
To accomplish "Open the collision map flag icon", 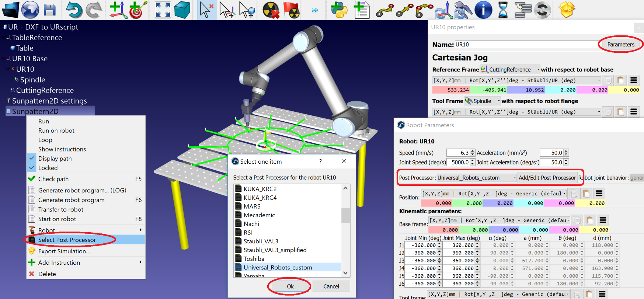I will coord(291,10).
